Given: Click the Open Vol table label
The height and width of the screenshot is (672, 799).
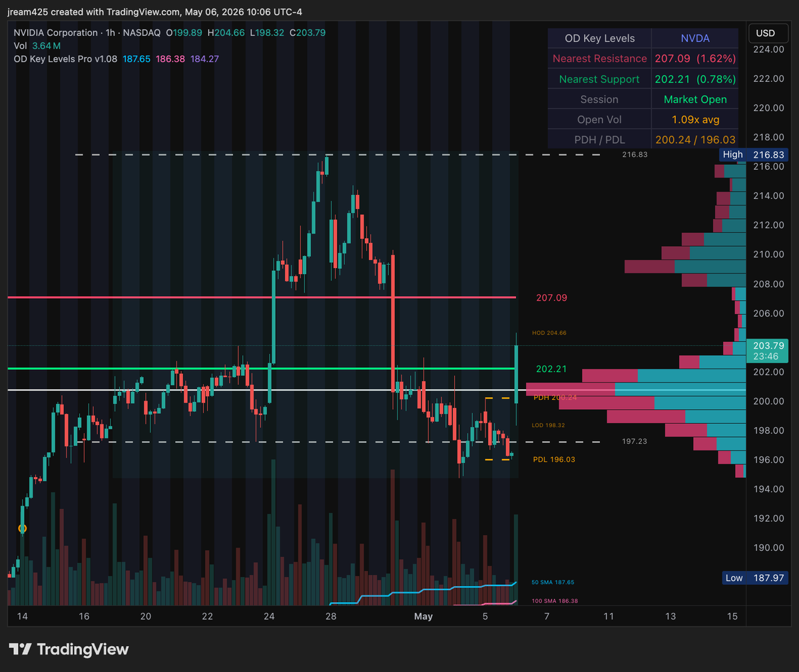Looking at the screenshot, I should coord(599,120).
